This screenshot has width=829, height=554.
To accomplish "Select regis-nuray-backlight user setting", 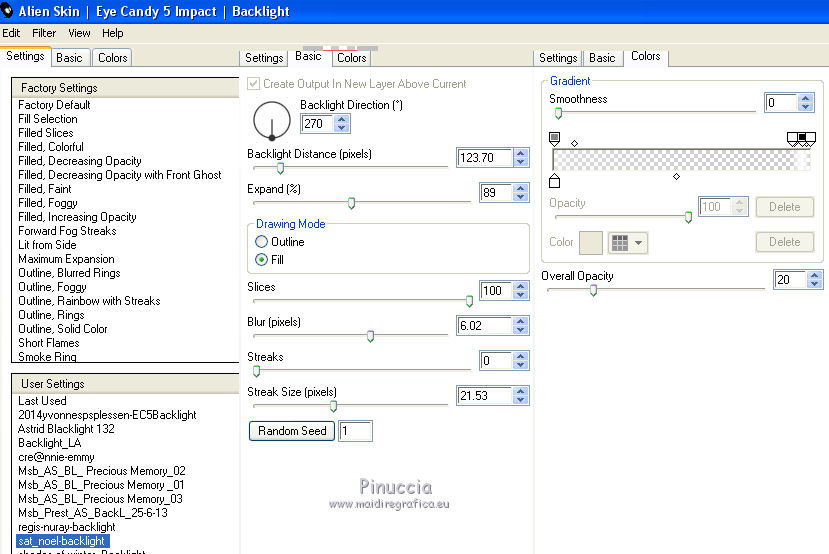I will tap(67, 527).
